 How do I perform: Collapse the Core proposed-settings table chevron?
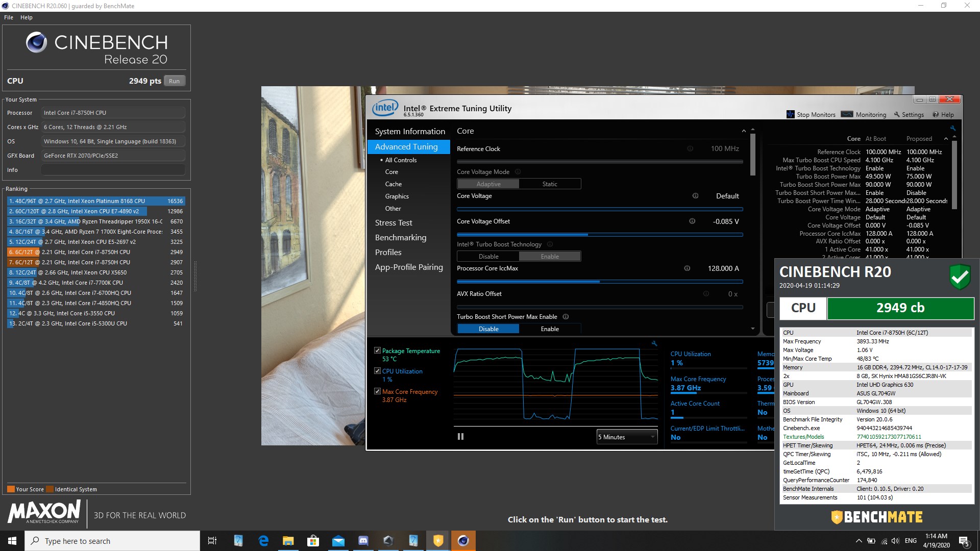click(x=946, y=139)
